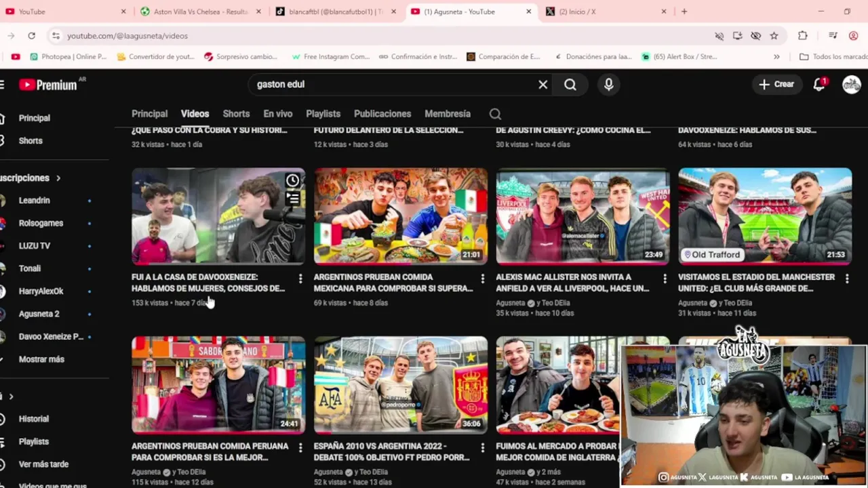868x488 pixels.
Task: Open options menu for comida mexicana video
Action: [482, 278]
